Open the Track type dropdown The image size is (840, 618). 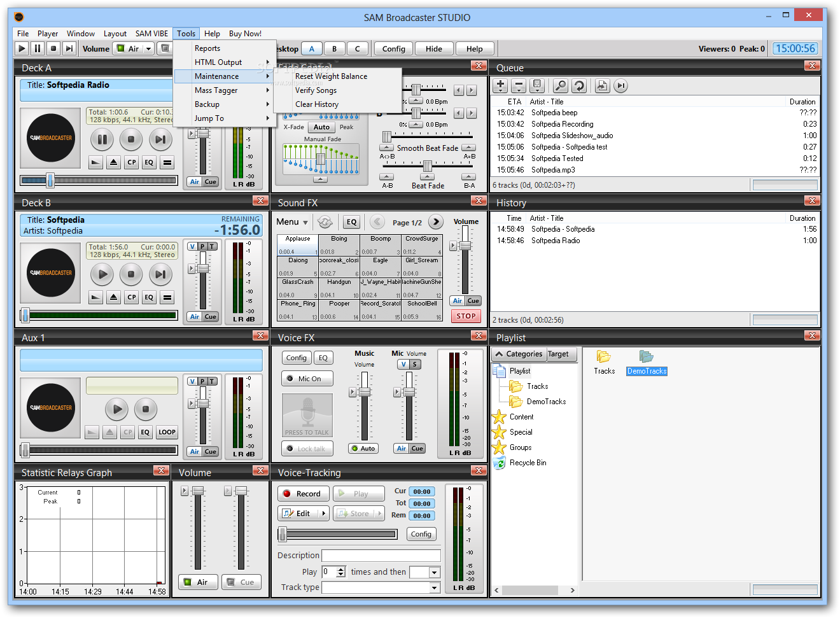(x=435, y=587)
